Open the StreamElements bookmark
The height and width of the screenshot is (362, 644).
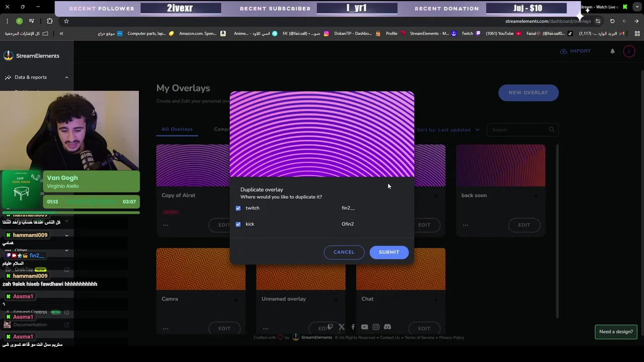coord(433,34)
